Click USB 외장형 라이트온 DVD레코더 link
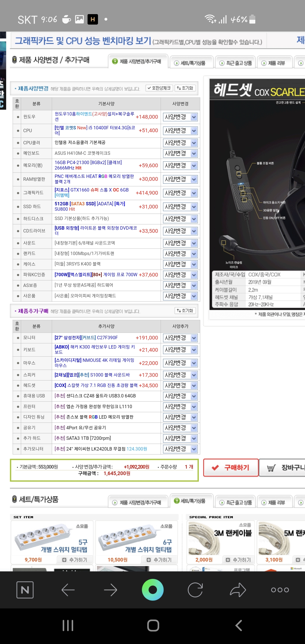Screen dimensions: 305x644 [x=96, y=230]
